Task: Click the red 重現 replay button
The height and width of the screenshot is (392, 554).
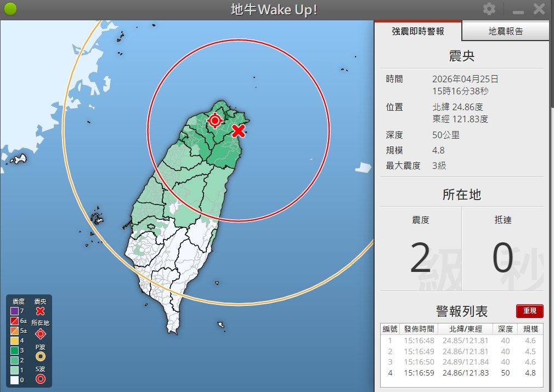Action: click(x=530, y=311)
